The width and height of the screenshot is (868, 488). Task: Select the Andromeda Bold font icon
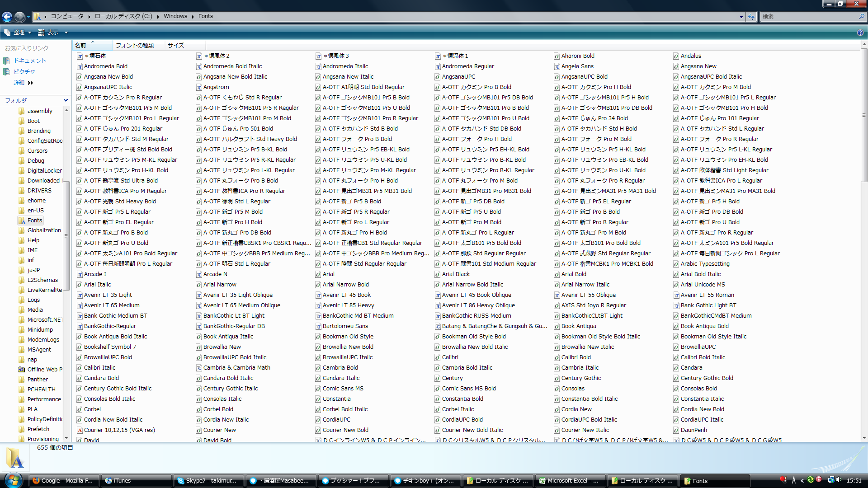(80, 66)
